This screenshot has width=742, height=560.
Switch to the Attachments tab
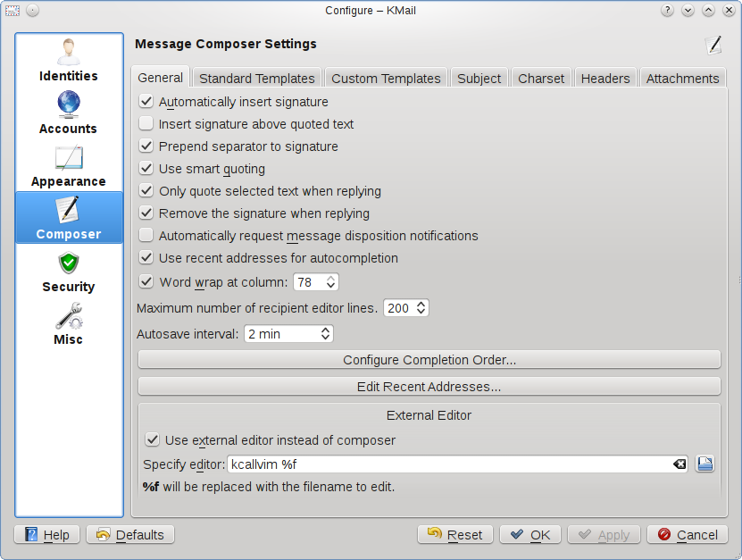pos(682,78)
